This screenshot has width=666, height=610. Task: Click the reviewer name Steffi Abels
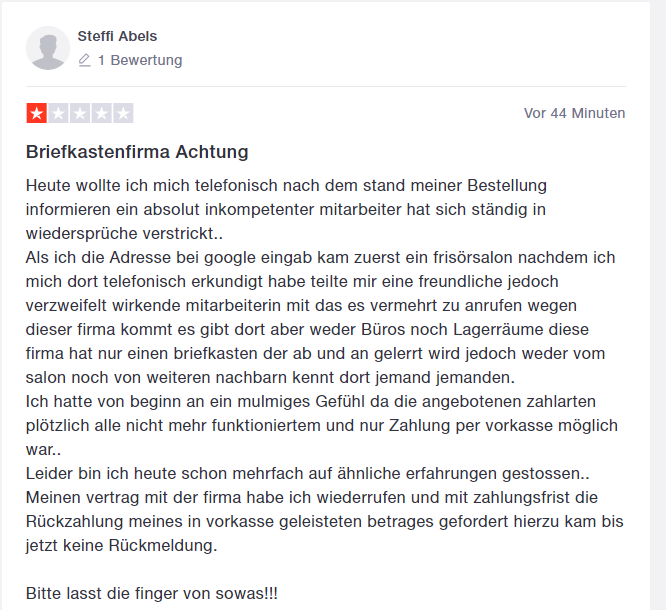[117, 36]
